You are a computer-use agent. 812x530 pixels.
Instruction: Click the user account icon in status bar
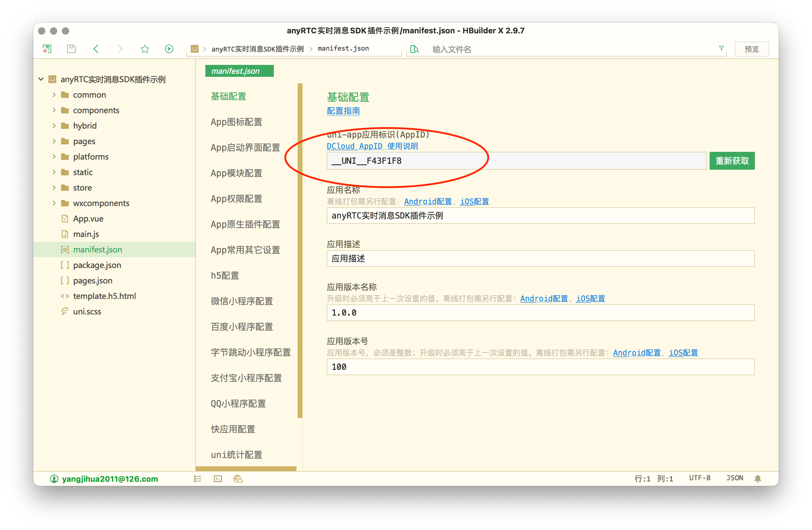click(54, 479)
